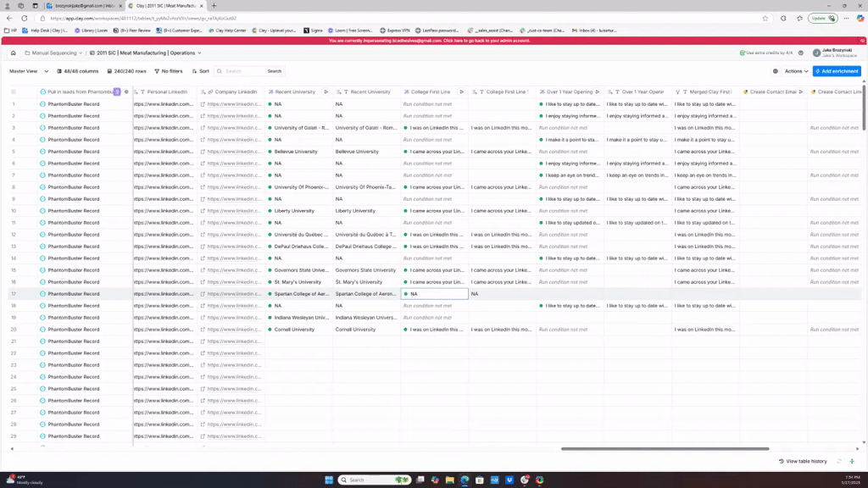This screenshot has width=868, height=488.
Task: Select row 17 via its row number cell
Action: point(14,294)
